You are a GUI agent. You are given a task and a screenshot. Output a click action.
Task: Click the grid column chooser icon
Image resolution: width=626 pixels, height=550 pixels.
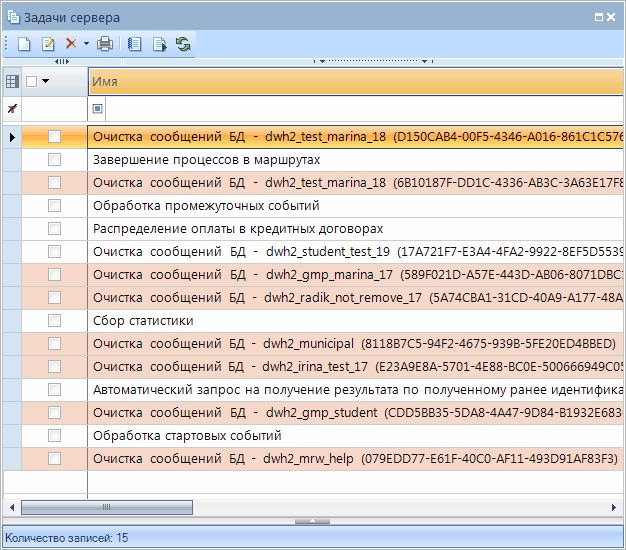pos(11,81)
